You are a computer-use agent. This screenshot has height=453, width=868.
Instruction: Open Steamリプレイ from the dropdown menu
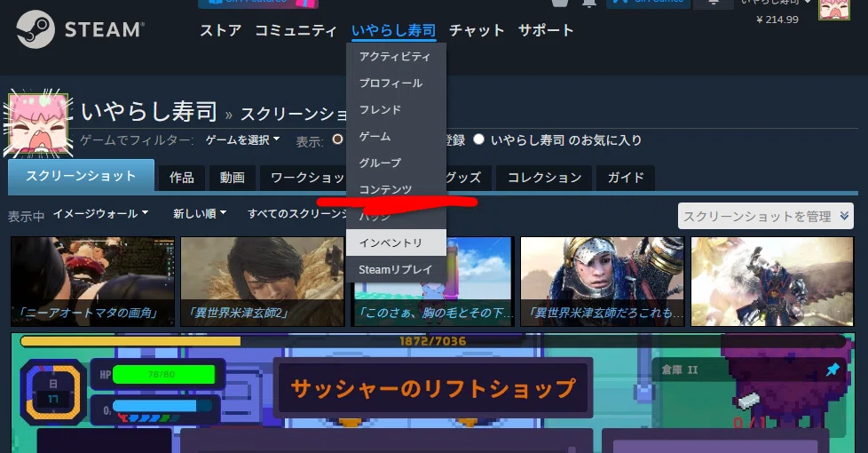396,270
